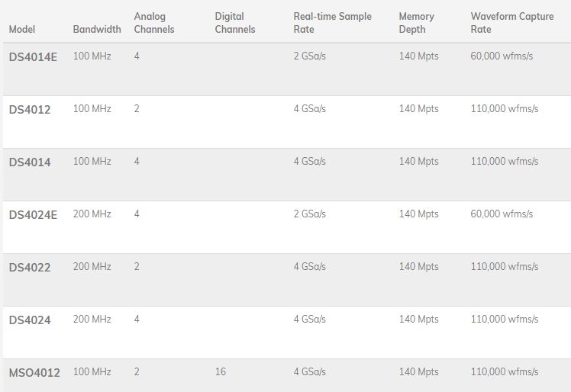Click the 16 digital channels value for MSO4012

click(x=221, y=371)
